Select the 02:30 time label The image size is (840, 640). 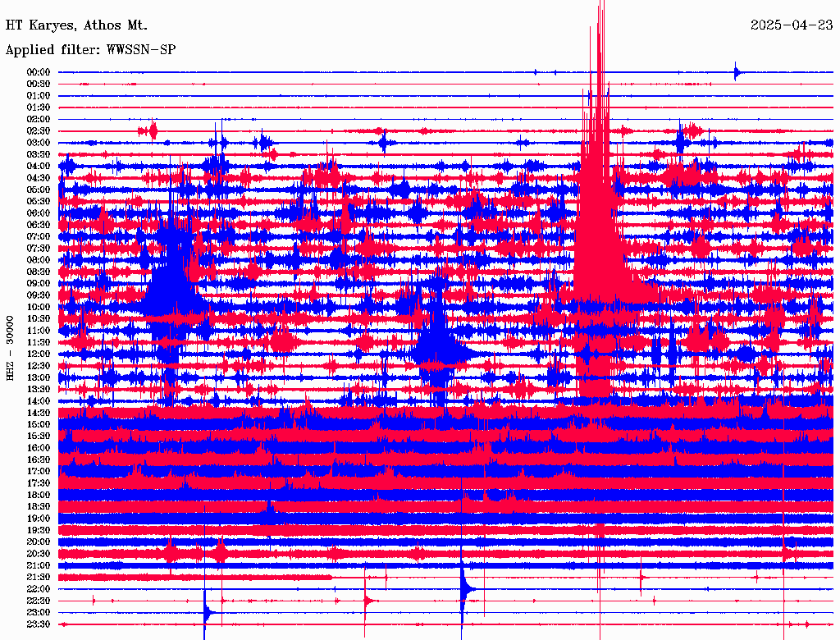[39, 130]
